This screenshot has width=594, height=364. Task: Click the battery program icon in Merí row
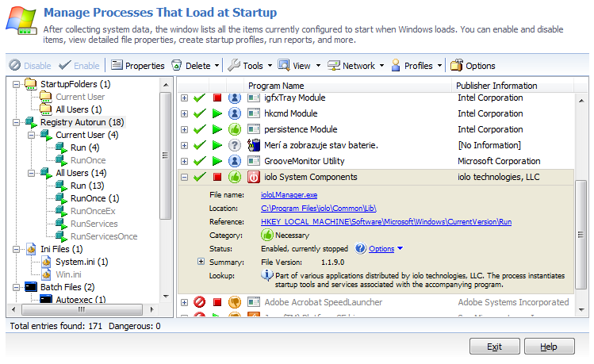(x=254, y=145)
